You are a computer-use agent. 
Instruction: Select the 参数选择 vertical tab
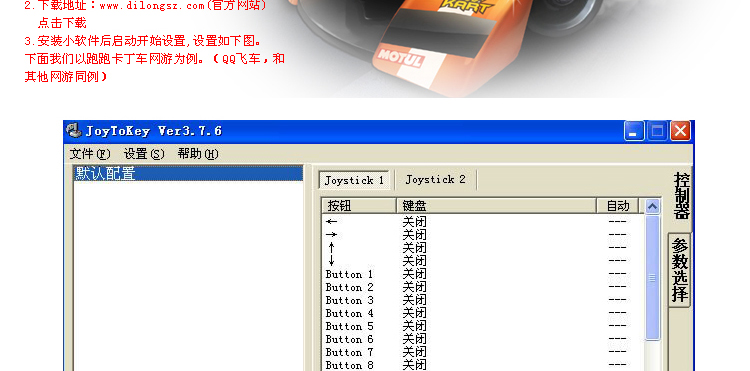(x=680, y=271)
